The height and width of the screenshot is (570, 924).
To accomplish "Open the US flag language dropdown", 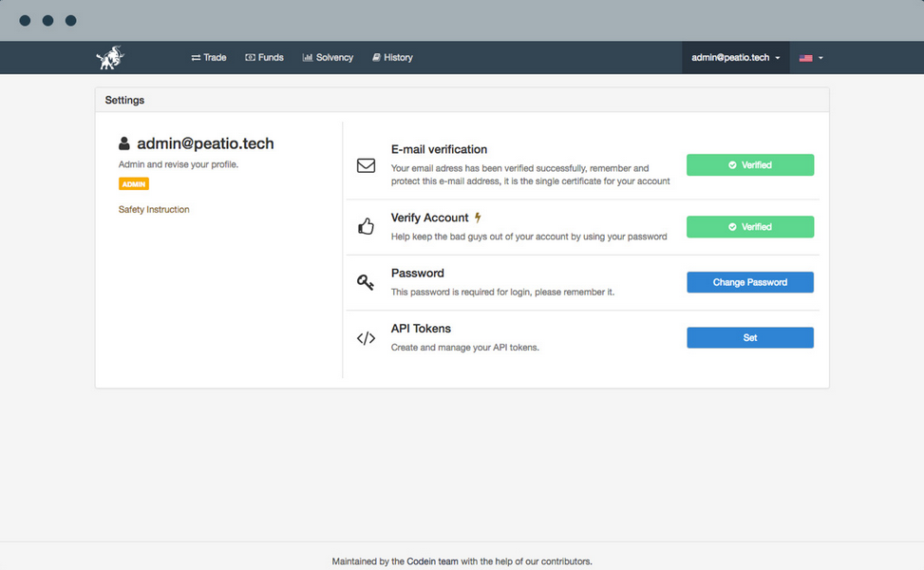I will (811, 58).
